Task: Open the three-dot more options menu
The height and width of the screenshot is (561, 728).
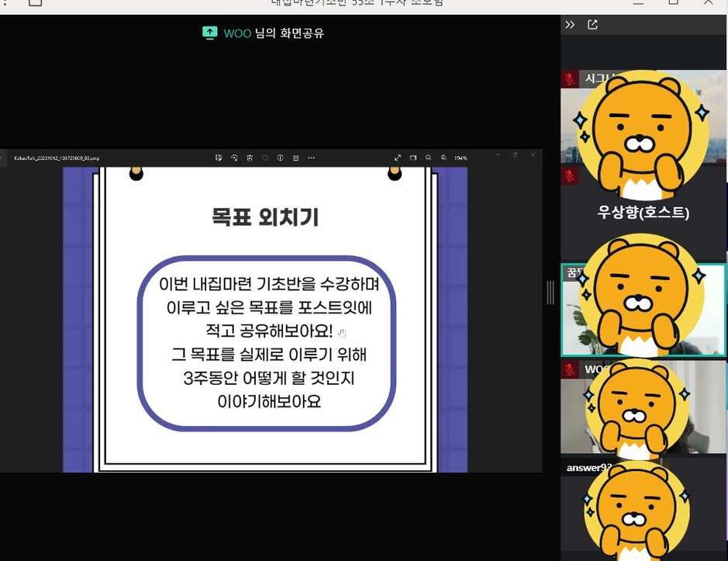Action: point(311,158)
